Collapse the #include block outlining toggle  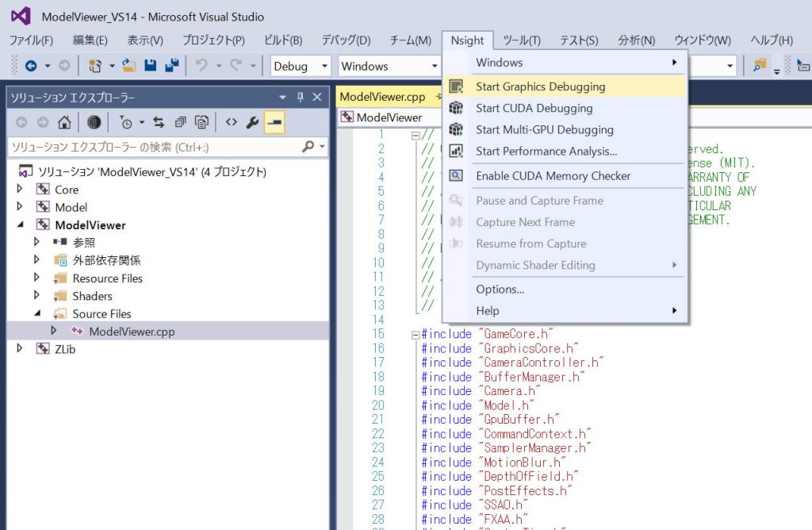[x=415, y=335]
